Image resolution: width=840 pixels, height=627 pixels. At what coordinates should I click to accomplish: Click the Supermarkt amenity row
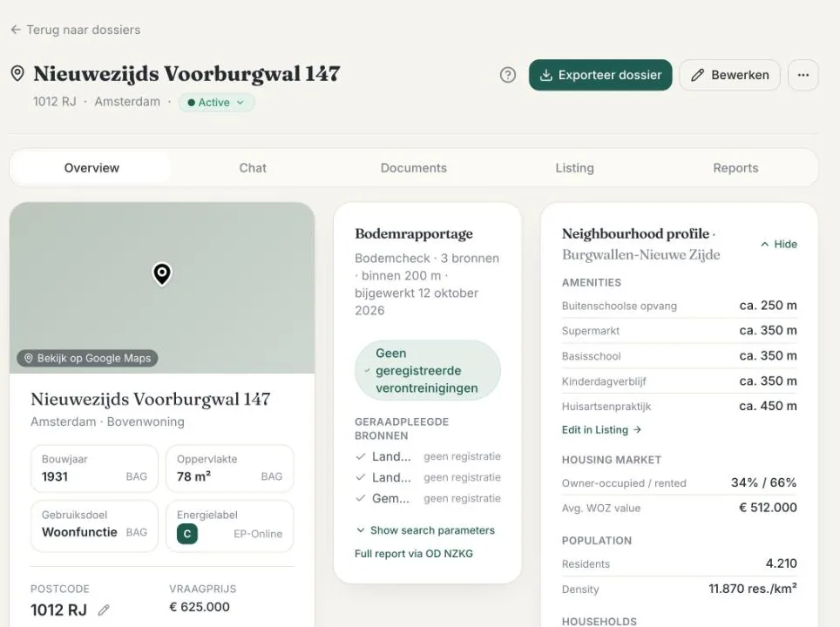pyautogui.click(x=679, y=330)
